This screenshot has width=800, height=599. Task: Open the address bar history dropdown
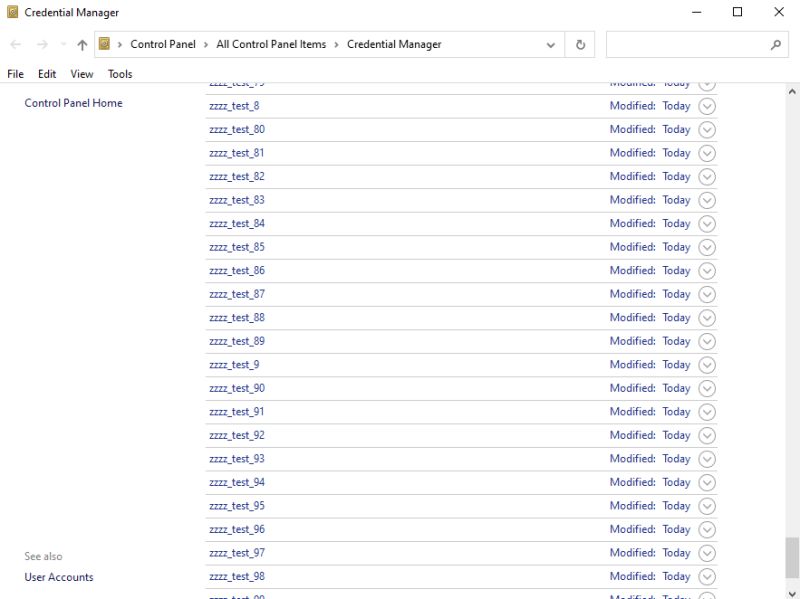(x=551, y=45)
